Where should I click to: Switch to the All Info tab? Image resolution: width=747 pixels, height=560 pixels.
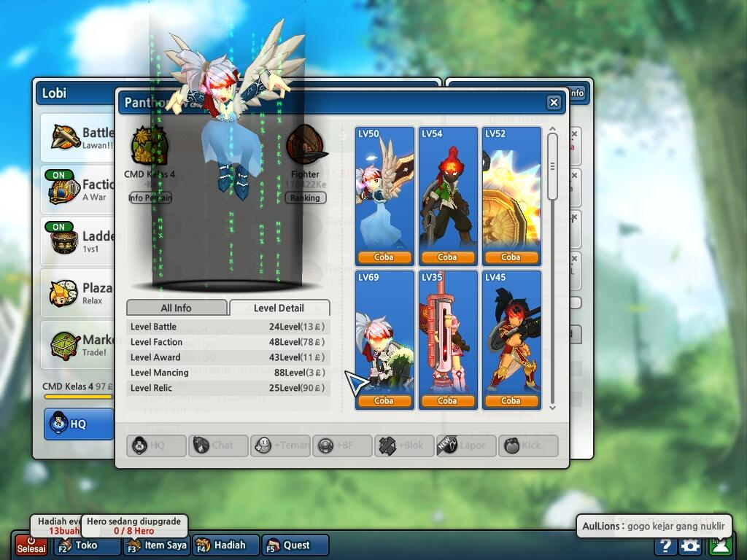[177, 308]
